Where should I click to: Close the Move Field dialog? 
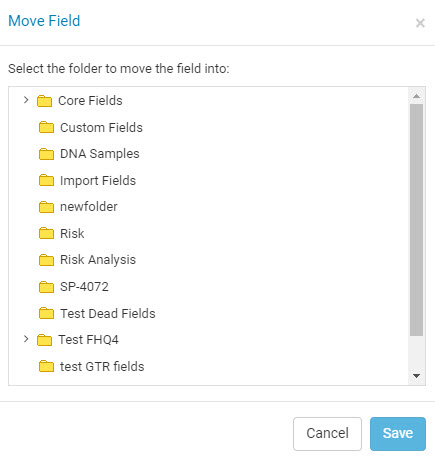click(420, 23)
